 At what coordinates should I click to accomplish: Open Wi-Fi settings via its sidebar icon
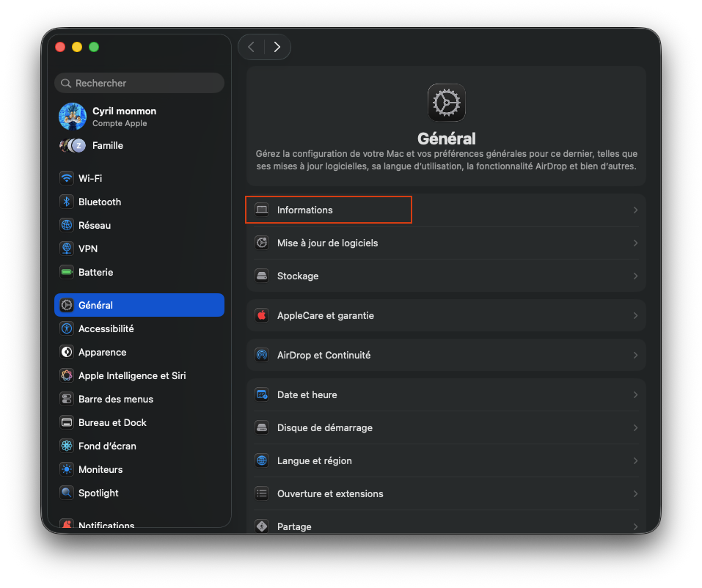(x=67, y=178)
